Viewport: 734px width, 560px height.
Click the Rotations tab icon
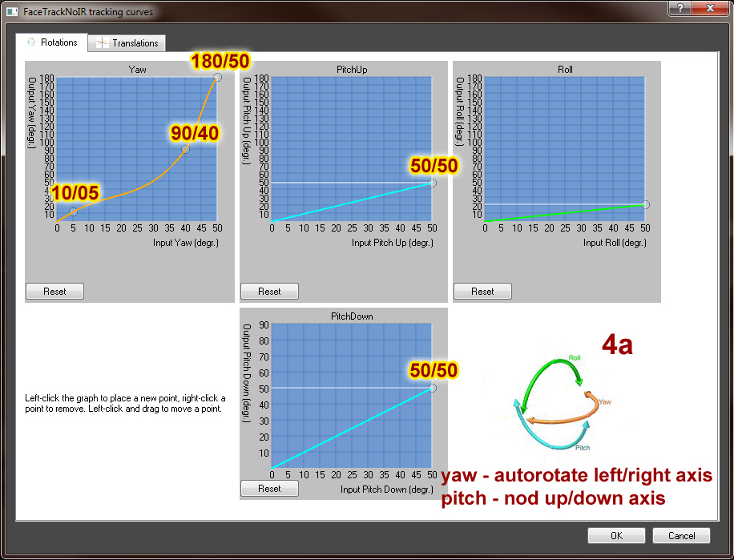click(31, 42)
